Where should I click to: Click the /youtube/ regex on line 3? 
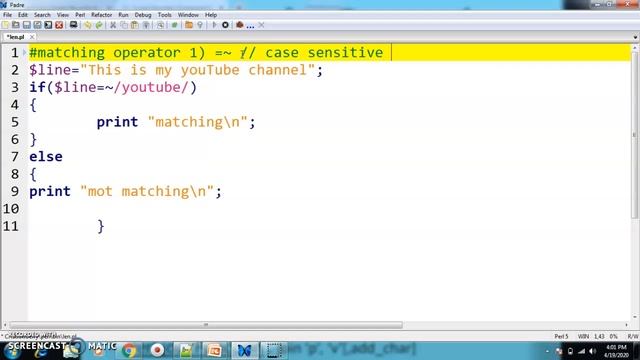(151, 87)
